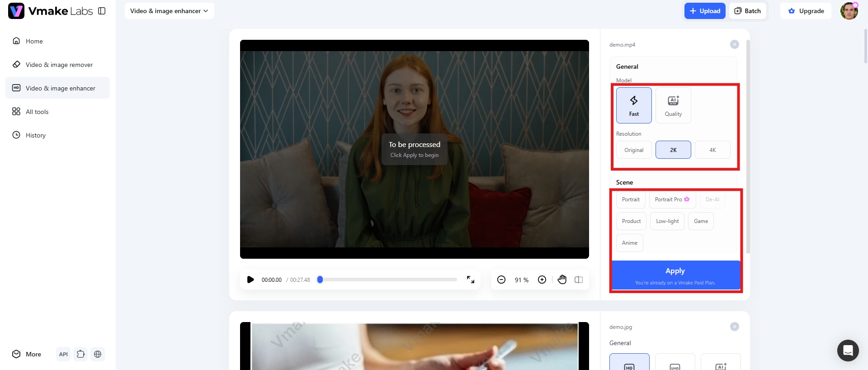Zoom out the preview

pyautogui.click(x=501, y=280)
